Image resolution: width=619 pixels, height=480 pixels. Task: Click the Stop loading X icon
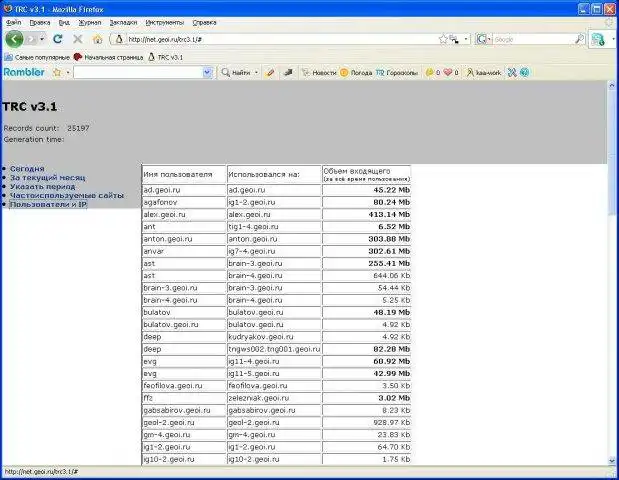tap(78, 39)
